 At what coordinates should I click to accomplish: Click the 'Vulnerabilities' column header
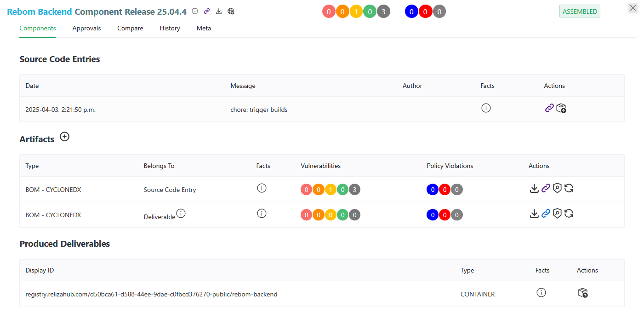tap(320, 166)
